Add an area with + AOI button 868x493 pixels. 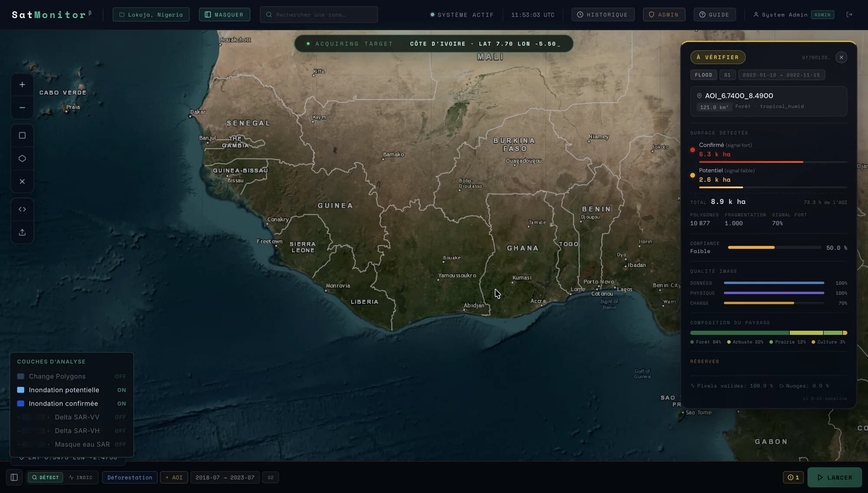(174, 477)
